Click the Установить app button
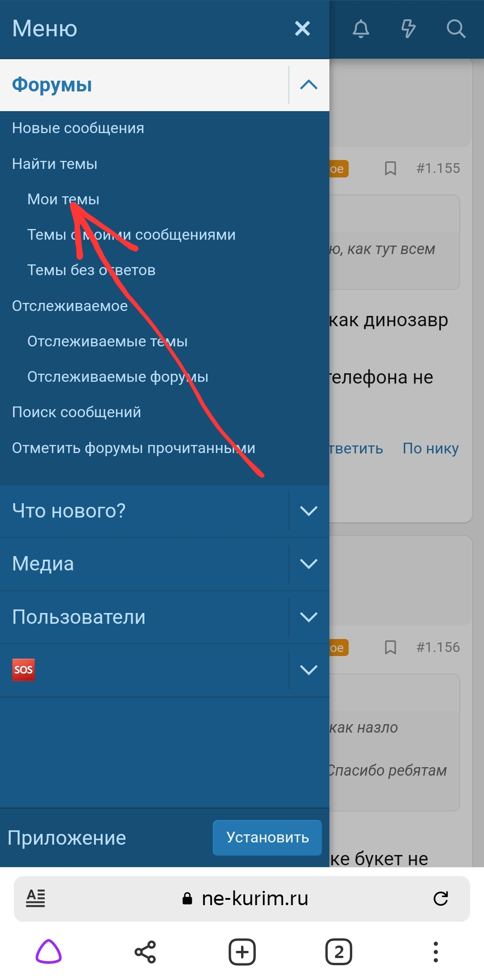Viewport: 484px width, 980px height. (268, 838)
